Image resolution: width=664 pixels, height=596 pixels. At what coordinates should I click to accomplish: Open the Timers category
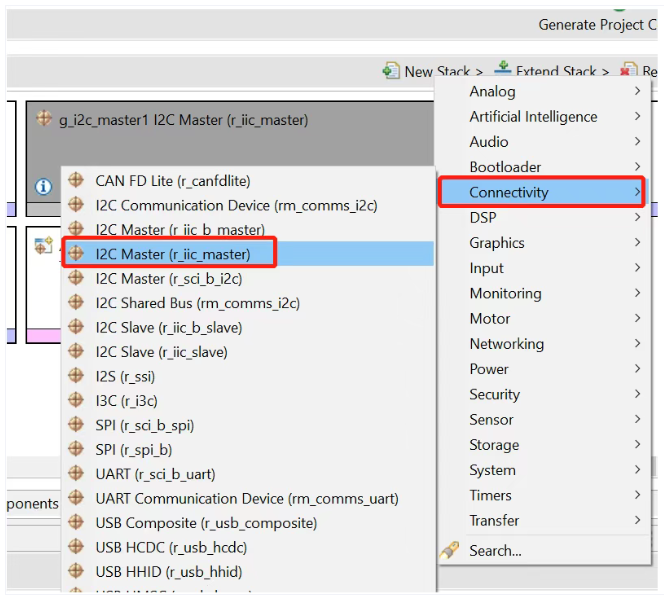coord(544,495)
